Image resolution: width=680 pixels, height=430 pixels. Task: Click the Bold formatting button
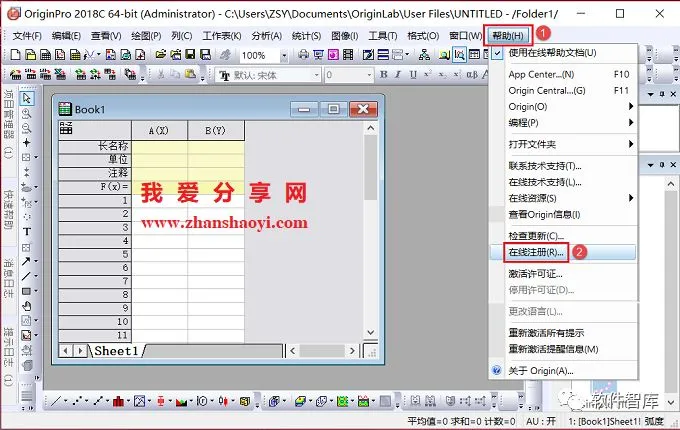(x=383, y=75)
